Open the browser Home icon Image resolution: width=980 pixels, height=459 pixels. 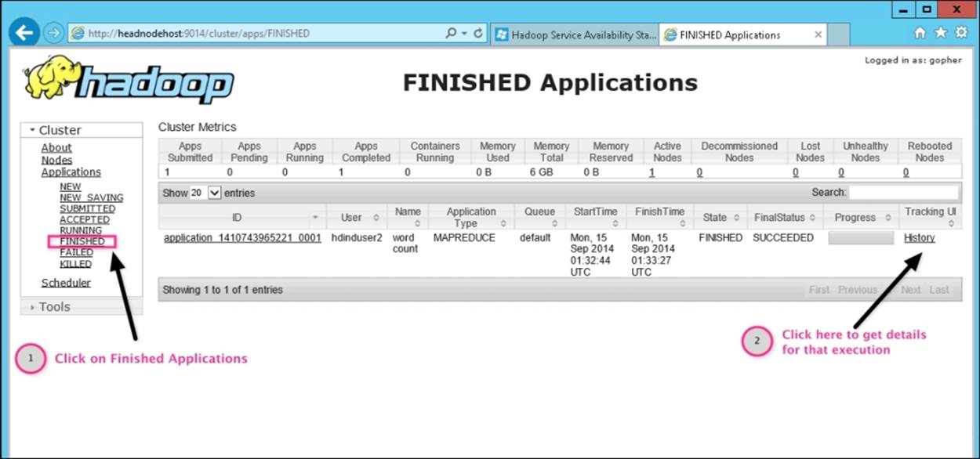920,33
